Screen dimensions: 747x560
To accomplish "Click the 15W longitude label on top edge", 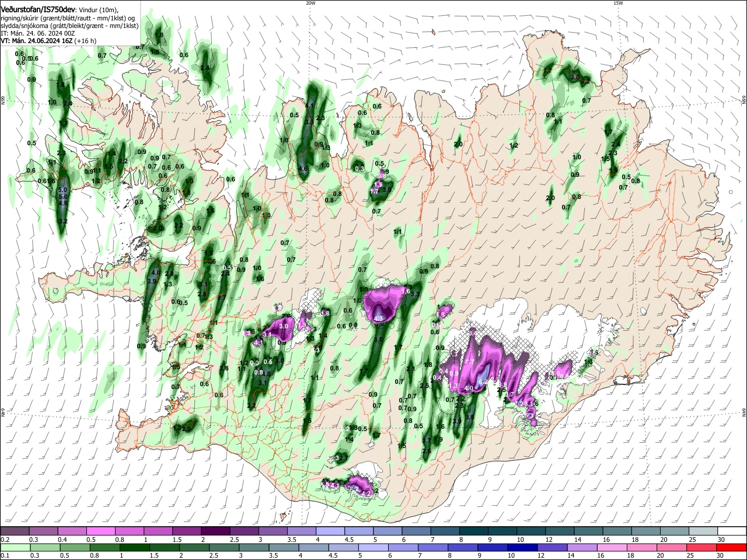I will point(617,3).
